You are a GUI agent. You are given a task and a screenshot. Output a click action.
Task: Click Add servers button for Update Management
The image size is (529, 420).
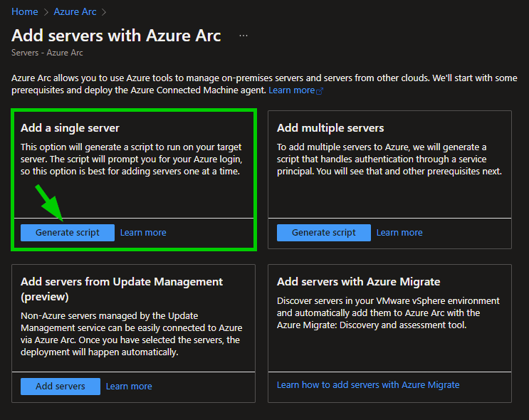tap(61, 387)
